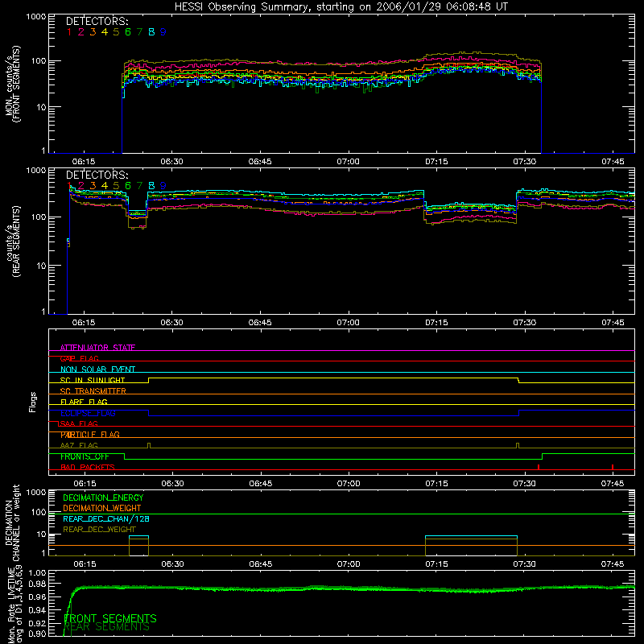Click the REAR_DEC_WEIGHT legend label
Image resolution: width=644 pixels, height=644 pixels.
click(99, 530)
